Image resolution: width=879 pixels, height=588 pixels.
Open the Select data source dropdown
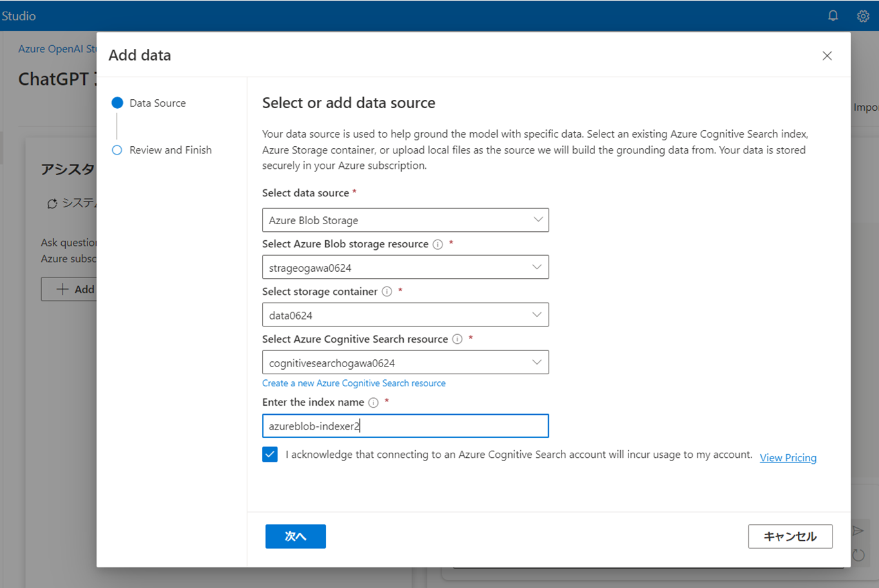405,220
